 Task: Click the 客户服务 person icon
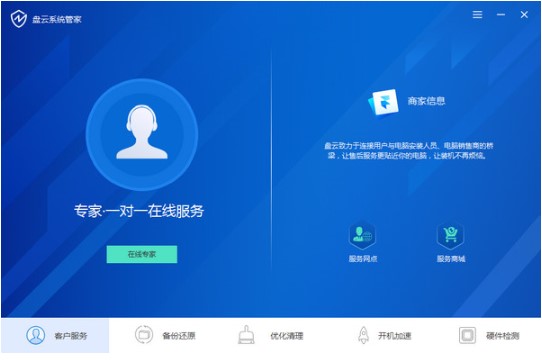pyautogui.click(x=36, y=335)
